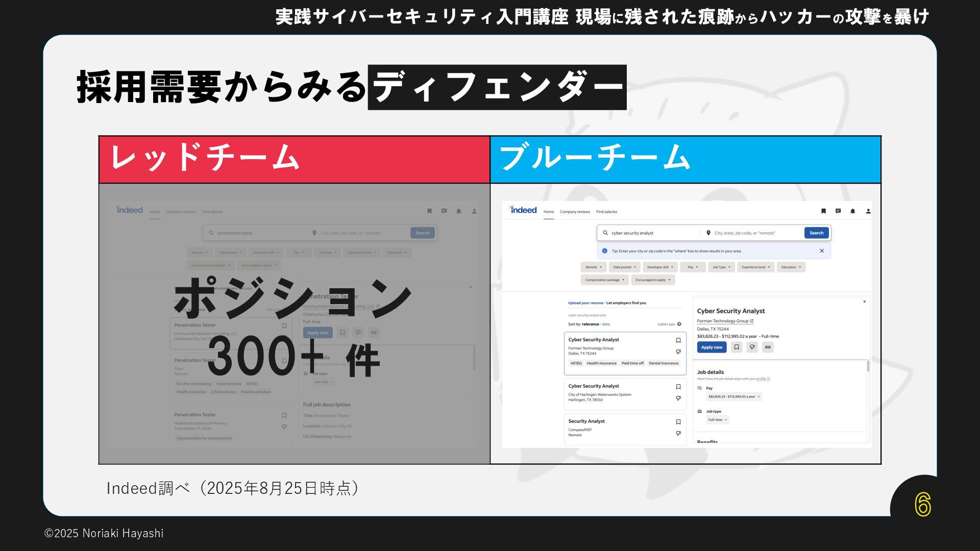Click the notifications bell in blue team Indeed header
Viewport: 980px width, 551px height.
[852, 211]
